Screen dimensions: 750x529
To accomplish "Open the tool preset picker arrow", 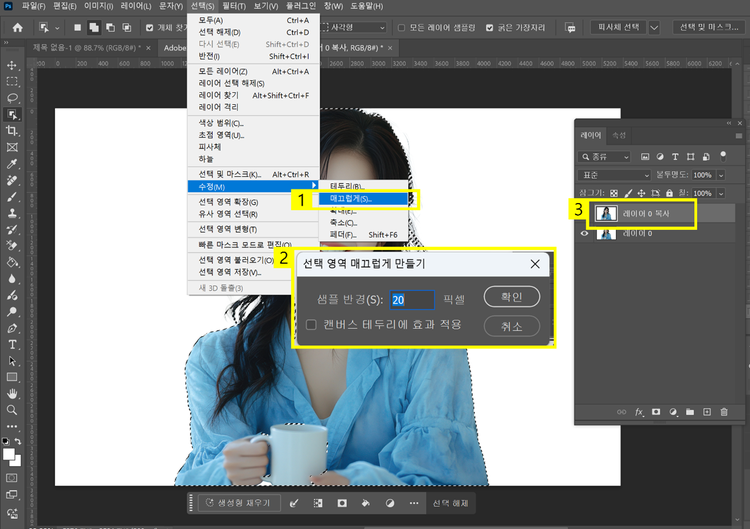I will pos(57,28).
